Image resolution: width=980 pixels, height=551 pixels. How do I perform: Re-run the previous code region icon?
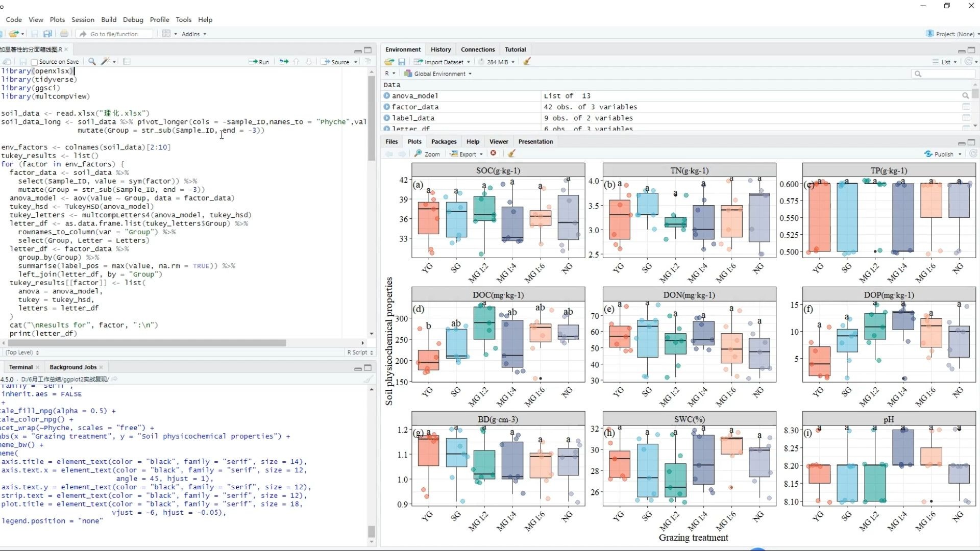coord(284,62)
